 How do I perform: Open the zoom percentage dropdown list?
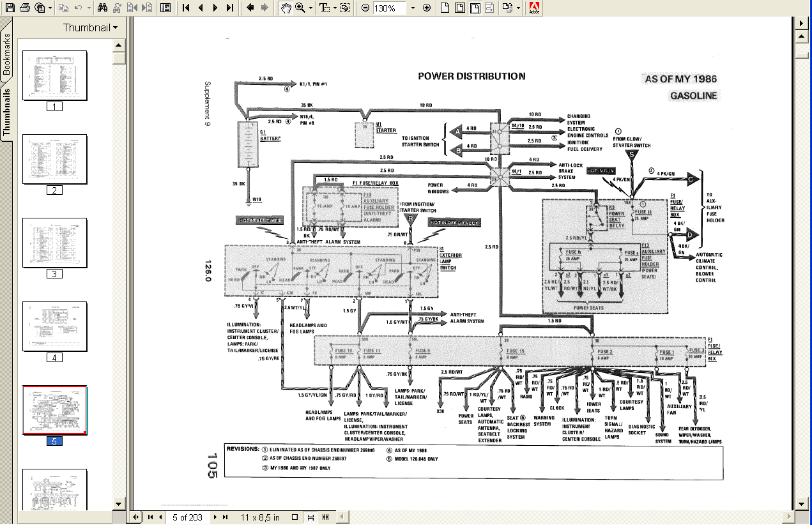(413, 8)
